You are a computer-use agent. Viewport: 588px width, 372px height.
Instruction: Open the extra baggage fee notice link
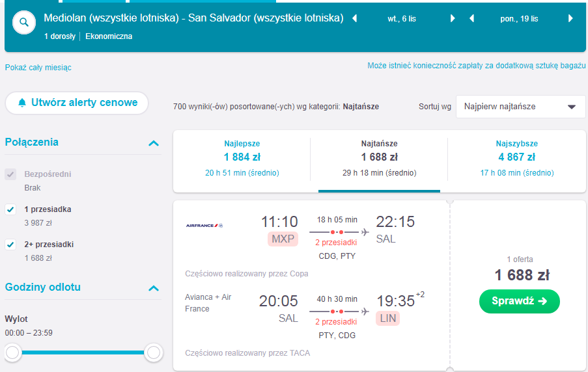[476, 66]
